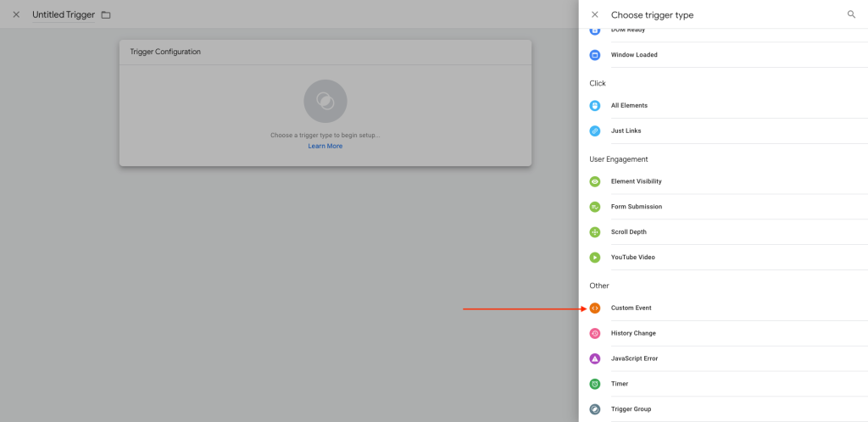Click the green Timer icon
868x422 pixels.
594,384
